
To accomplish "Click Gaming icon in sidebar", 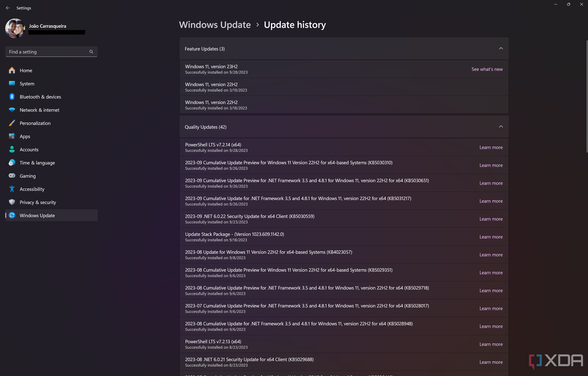I will (12, 176).
